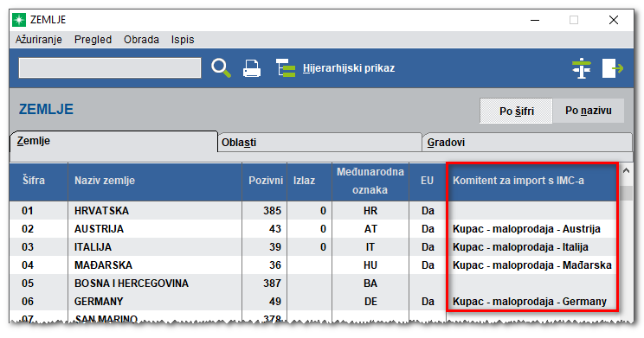644x338 pixels.
Task: Click dialing code 387
Action: point(273,283)
